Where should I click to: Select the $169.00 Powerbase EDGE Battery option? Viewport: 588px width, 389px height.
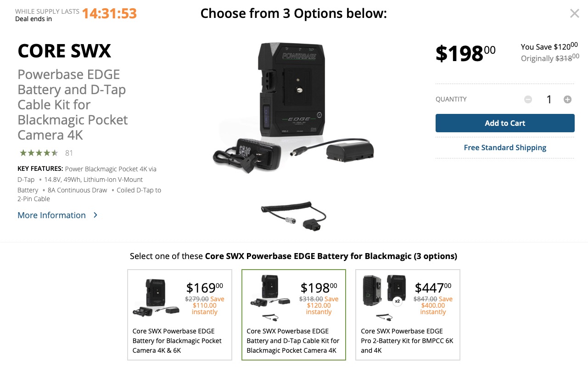tap(179, 315)
